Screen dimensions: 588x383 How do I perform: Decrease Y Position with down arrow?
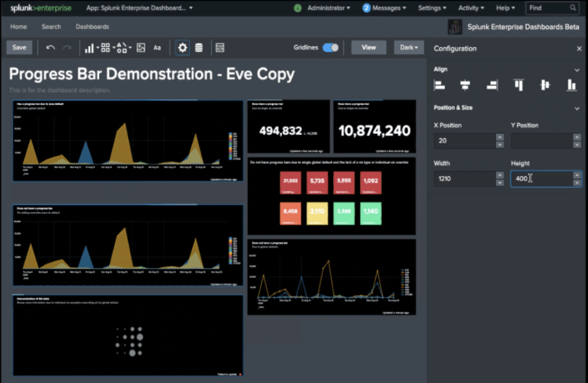click(x=577, y=145)
